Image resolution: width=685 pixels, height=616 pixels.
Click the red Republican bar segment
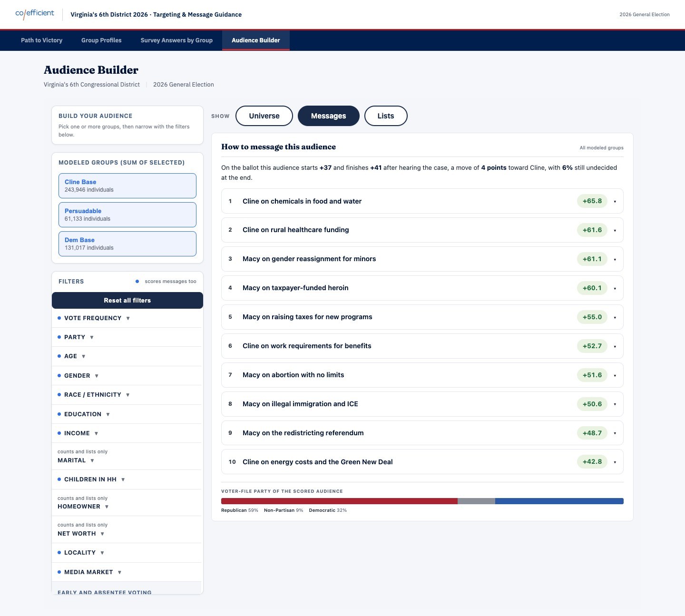point(339,501)
